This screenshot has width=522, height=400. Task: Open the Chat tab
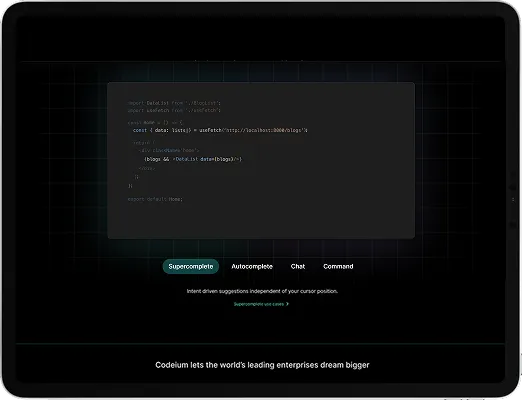click(x=298, y=266)
